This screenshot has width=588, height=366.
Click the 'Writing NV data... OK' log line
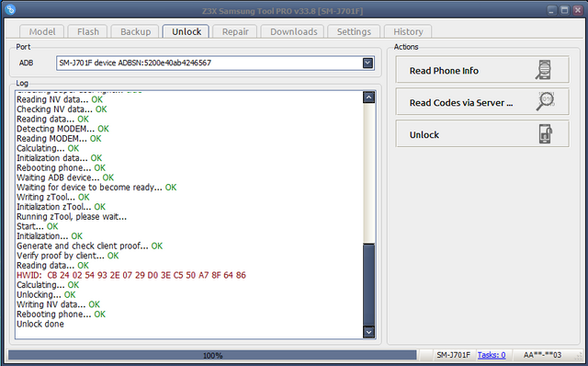point(58,304)
